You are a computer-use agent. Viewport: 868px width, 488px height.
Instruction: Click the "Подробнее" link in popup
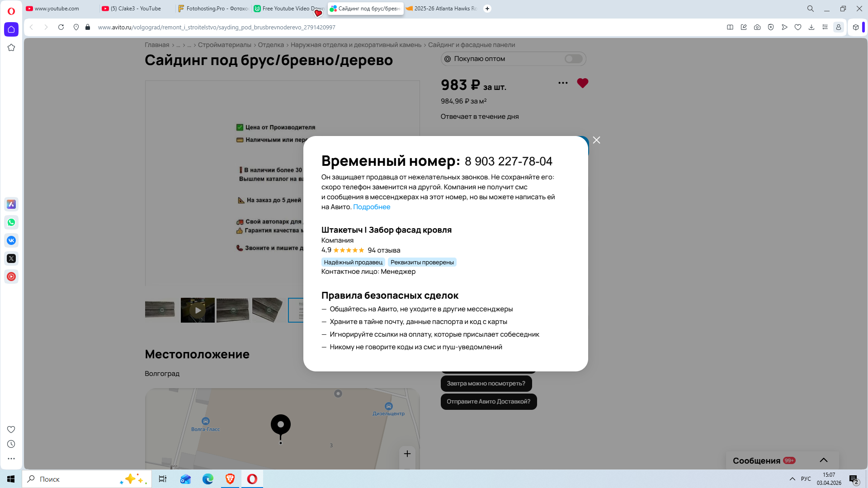pyautogui.click(x=371, y=207)
